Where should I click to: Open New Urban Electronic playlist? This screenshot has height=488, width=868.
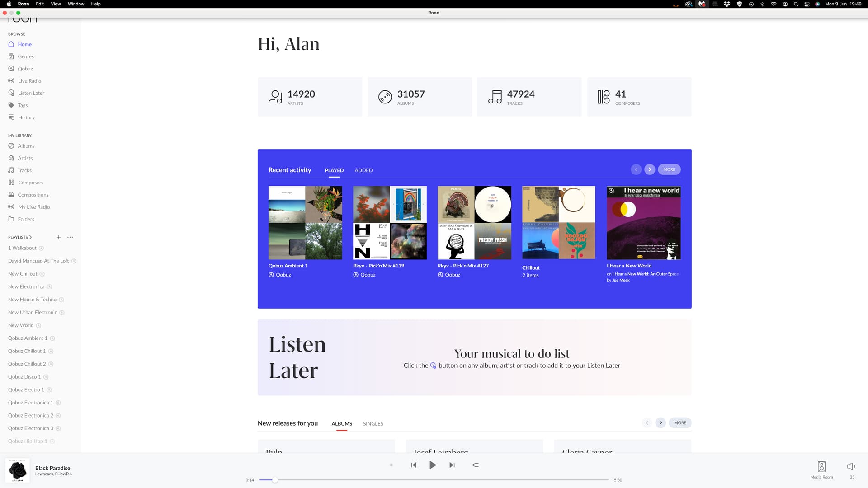coord(33,313)
